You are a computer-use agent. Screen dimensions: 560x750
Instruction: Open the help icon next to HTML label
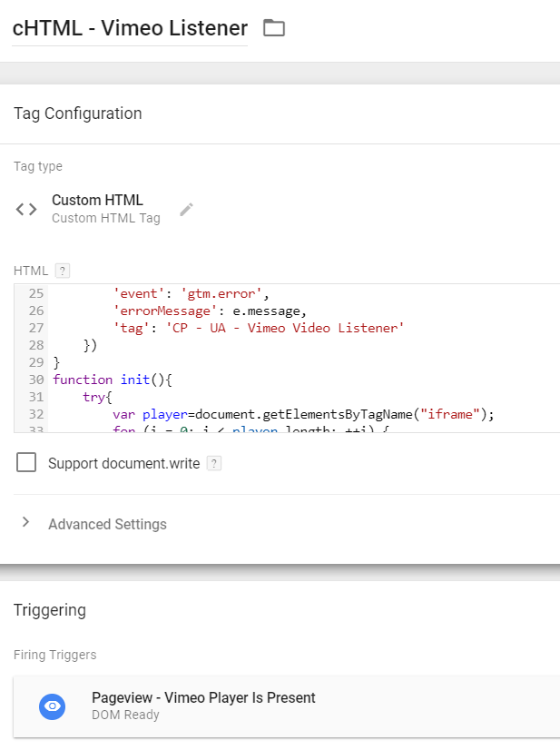coord(62,271)
